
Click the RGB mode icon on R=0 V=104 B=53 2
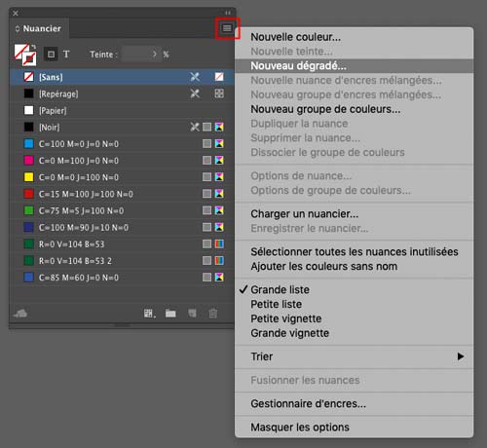pos(219,261)
